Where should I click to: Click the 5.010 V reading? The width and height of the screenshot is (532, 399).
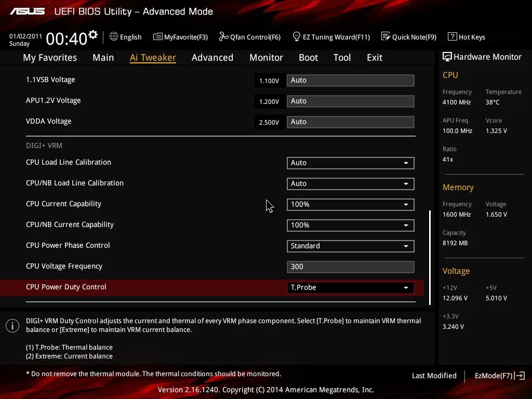[496, 298]
